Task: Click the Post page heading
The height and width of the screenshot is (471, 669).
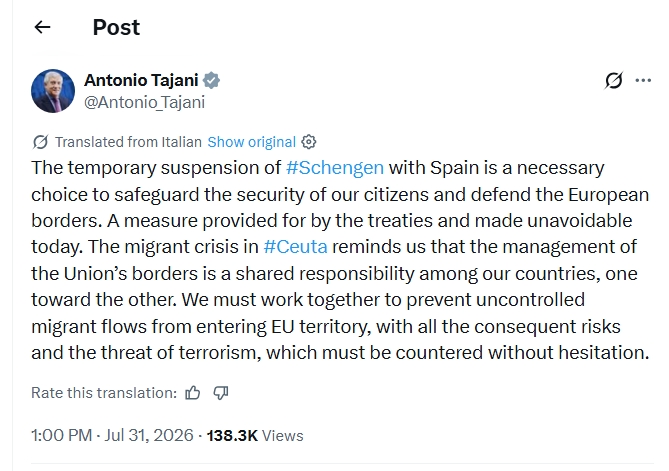Action: [116, 27]
